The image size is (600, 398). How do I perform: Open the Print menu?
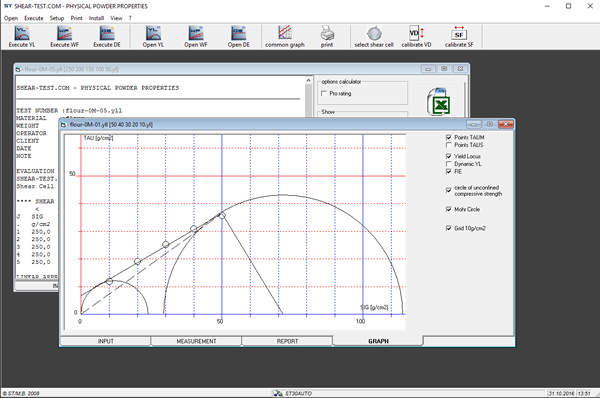click(77, 18)
